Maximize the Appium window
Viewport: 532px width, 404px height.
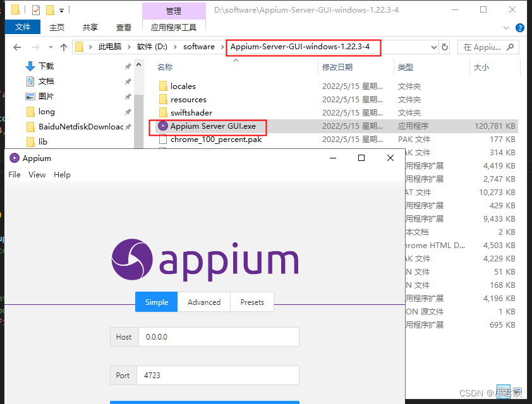point(361,158)
